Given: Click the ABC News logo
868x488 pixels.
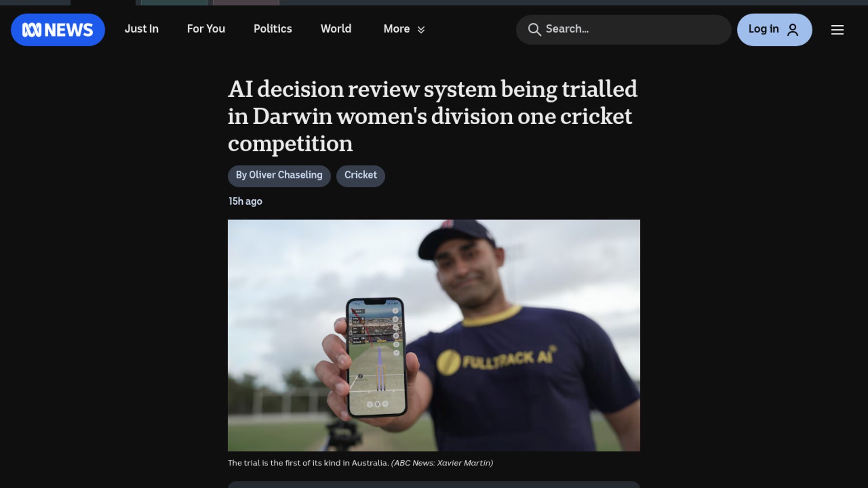Looking at the screenshot, I should coord(58,30).
